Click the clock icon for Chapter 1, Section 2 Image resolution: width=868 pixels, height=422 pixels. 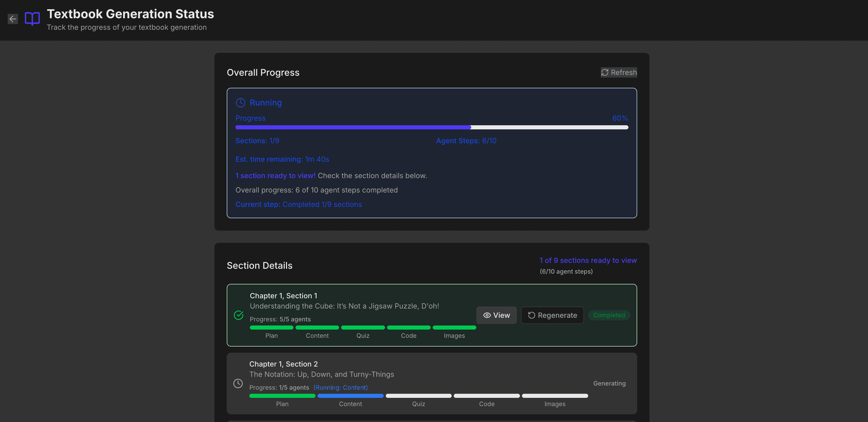[238, 383]
